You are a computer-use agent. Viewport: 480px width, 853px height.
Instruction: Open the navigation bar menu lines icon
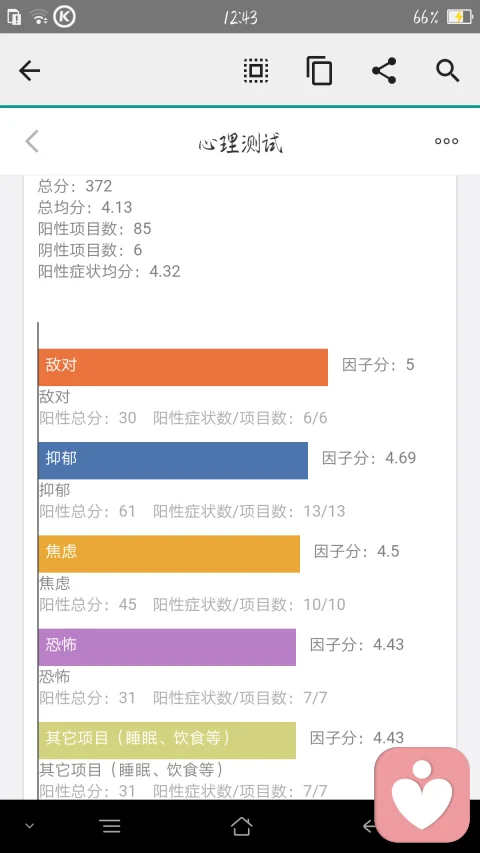point(110,826)
